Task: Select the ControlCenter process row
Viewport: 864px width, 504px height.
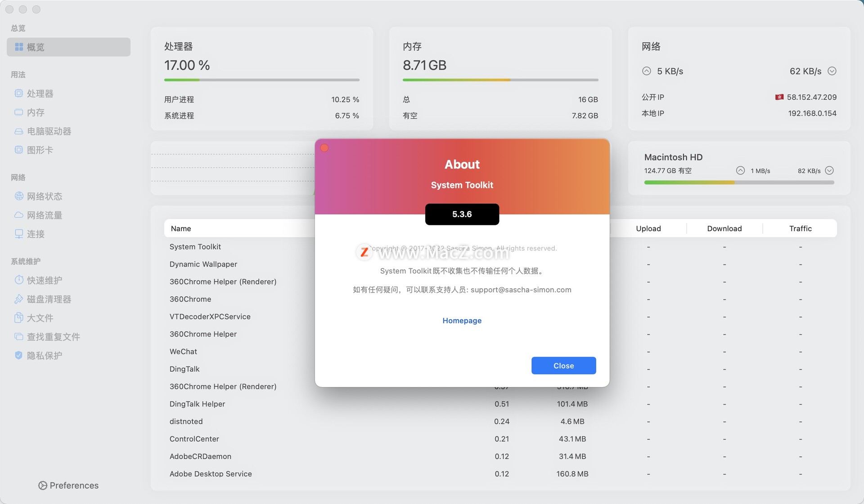Action: (x=500, y=439)
